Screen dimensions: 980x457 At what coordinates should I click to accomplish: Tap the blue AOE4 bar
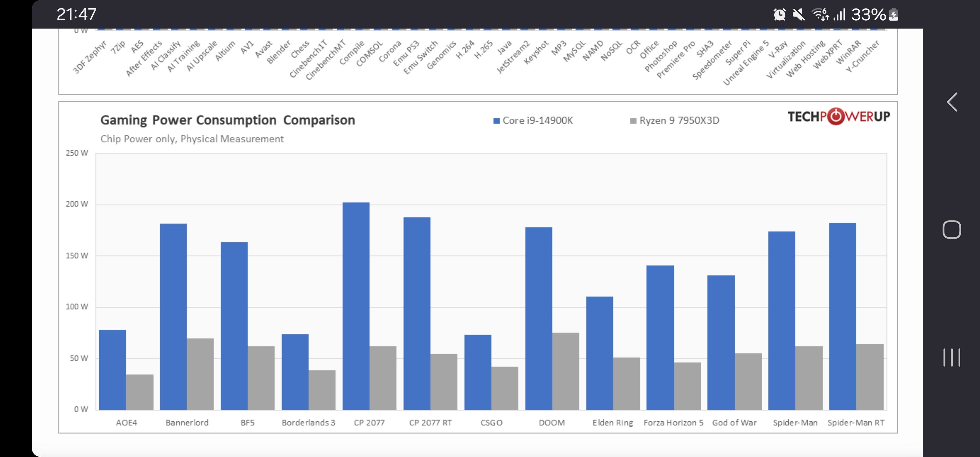point(112,370)
